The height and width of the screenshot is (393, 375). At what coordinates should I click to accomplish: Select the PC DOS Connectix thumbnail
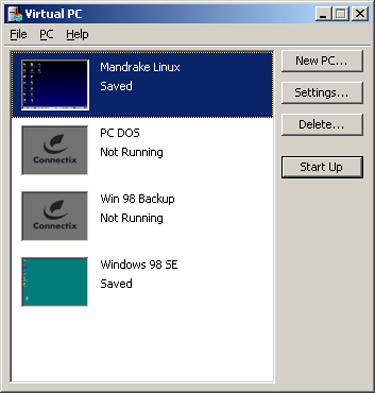point(55,150)
